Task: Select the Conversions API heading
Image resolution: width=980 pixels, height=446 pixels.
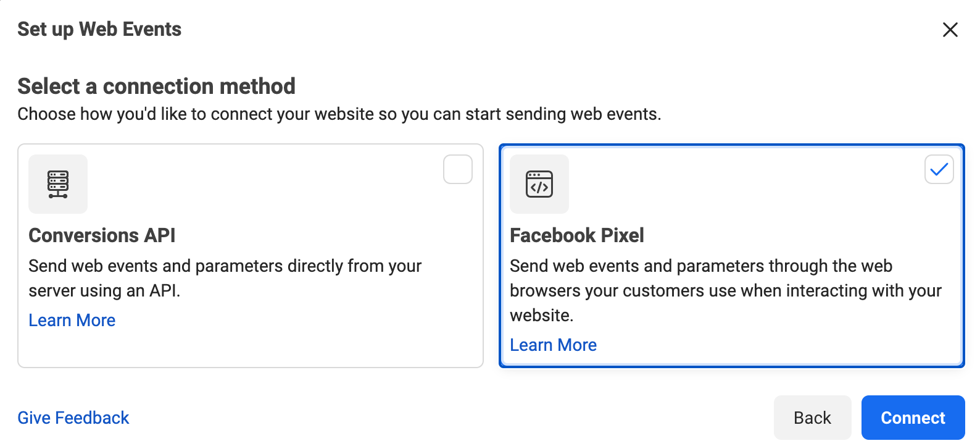Action: point(102,235)
